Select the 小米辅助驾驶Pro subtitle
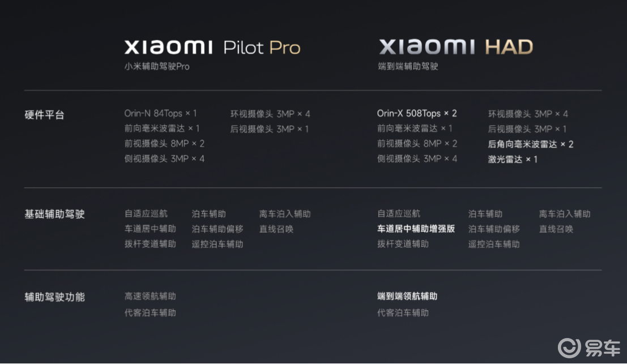Screen dimensions: 627x364 [157, 66]
